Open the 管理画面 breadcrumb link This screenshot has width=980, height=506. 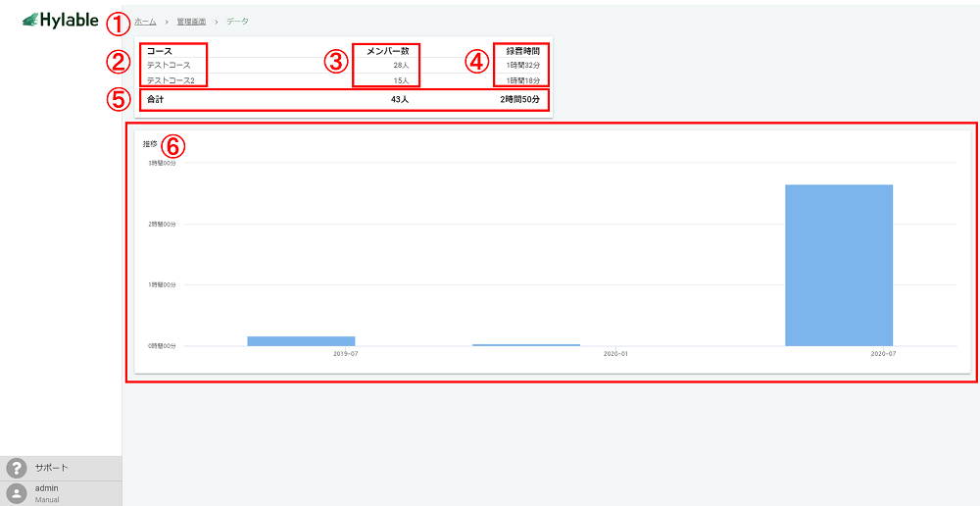pos(191,21)
